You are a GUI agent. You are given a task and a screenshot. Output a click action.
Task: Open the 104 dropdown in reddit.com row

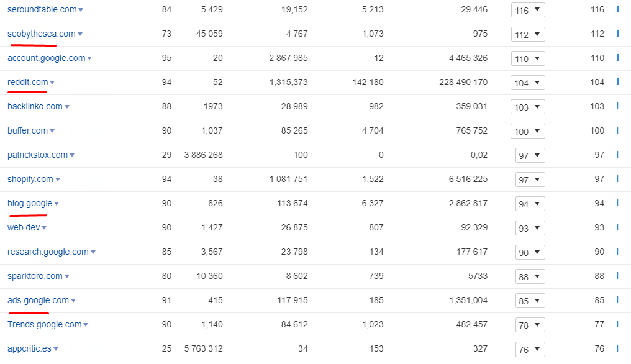(x=528, y=83)
